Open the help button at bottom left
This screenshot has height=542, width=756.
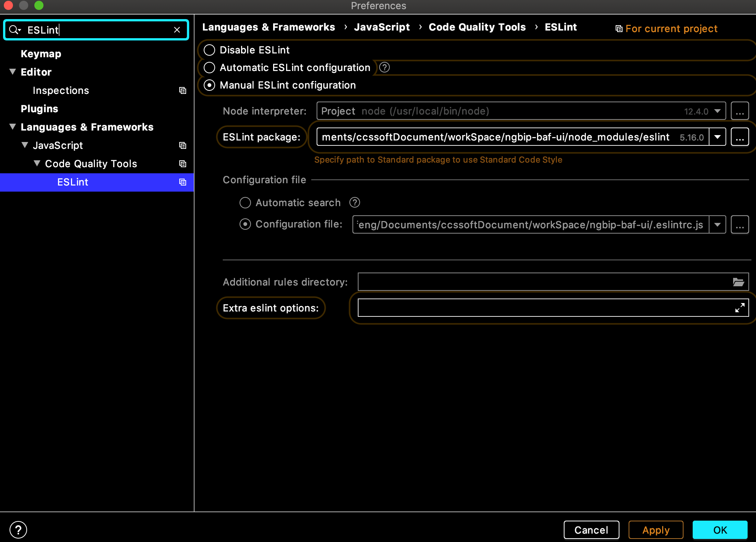[x=18, y=530]
